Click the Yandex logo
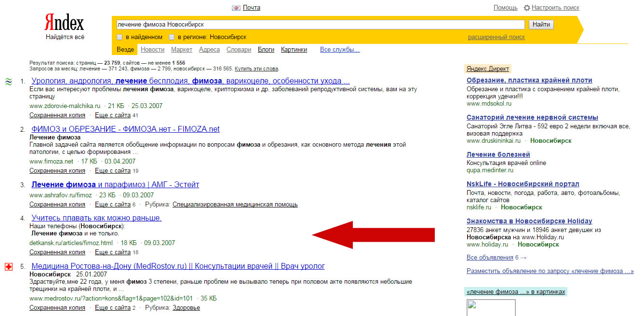This screenshot has height=316, width=644. click(x=65, y=23)
